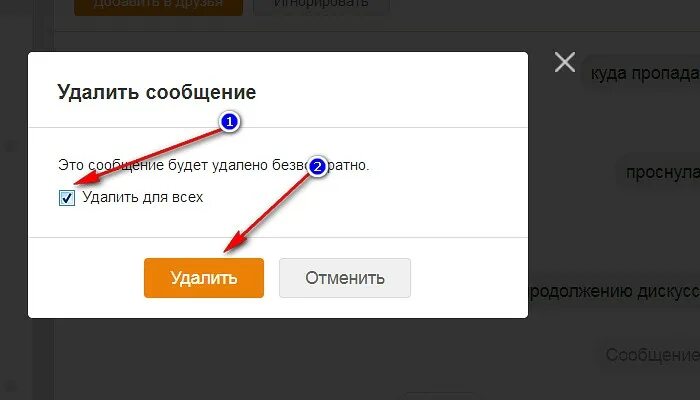Close the dialog with the X icon
This screenshot has width=700, height=400.
(x=565, y=62)
